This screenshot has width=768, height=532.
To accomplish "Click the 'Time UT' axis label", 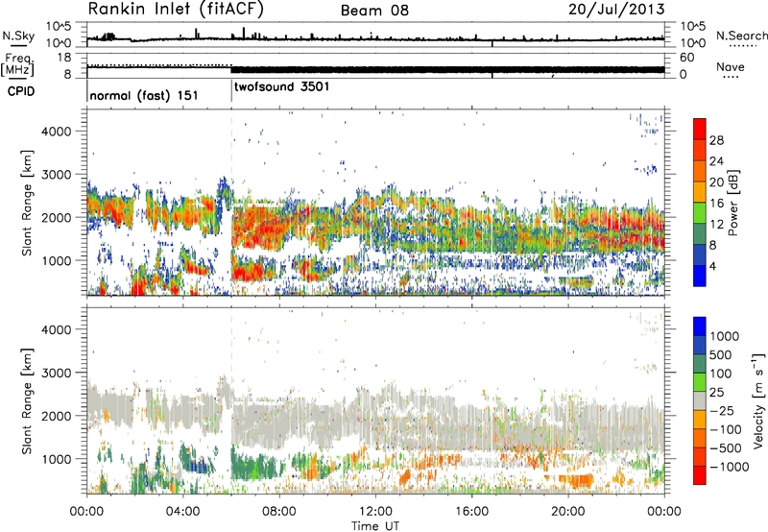I will [375, 526].
